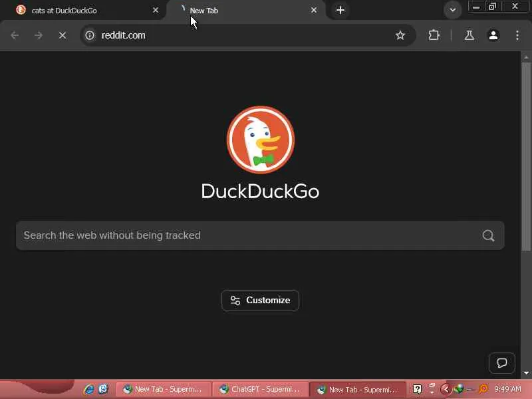Open the Extensions puzzle icon
The image size is (532, 399).
tap(434, 35)
